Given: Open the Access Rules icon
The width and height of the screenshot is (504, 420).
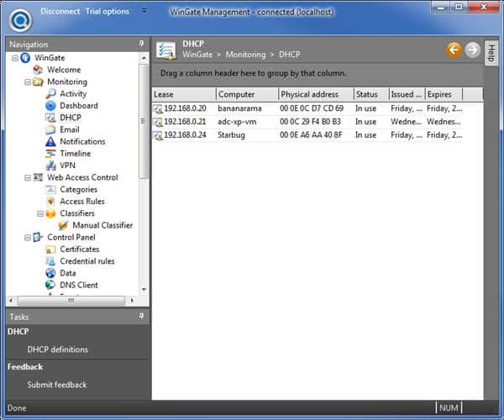Looking at the screenshot, I should (50, 202).
